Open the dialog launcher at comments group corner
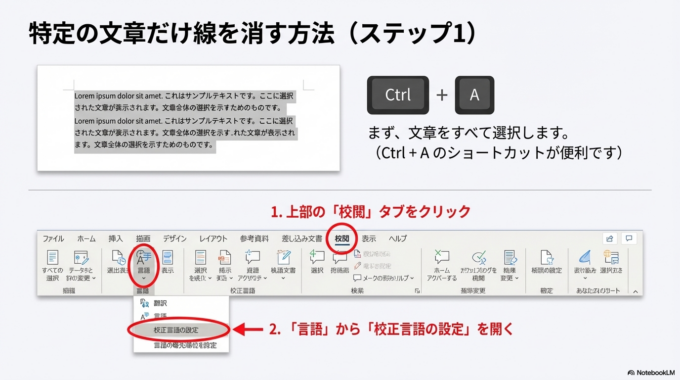 pyautogui.click(x=417, y=291)
